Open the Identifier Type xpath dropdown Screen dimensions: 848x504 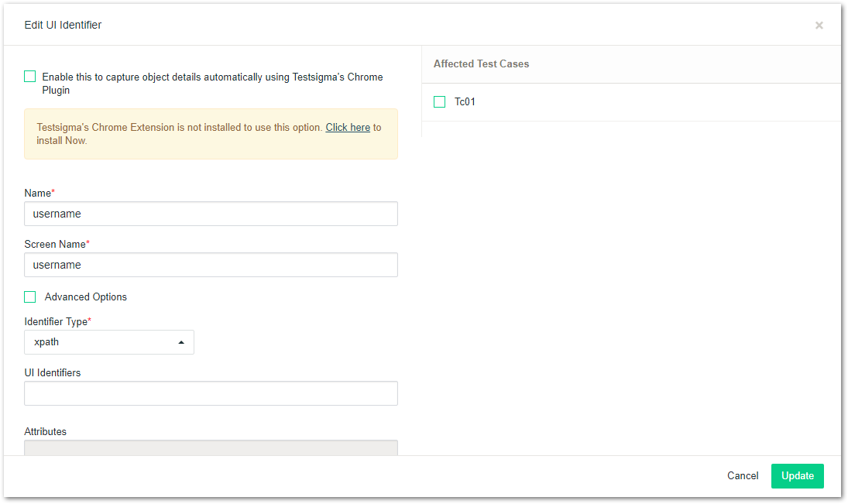(108, 342)
